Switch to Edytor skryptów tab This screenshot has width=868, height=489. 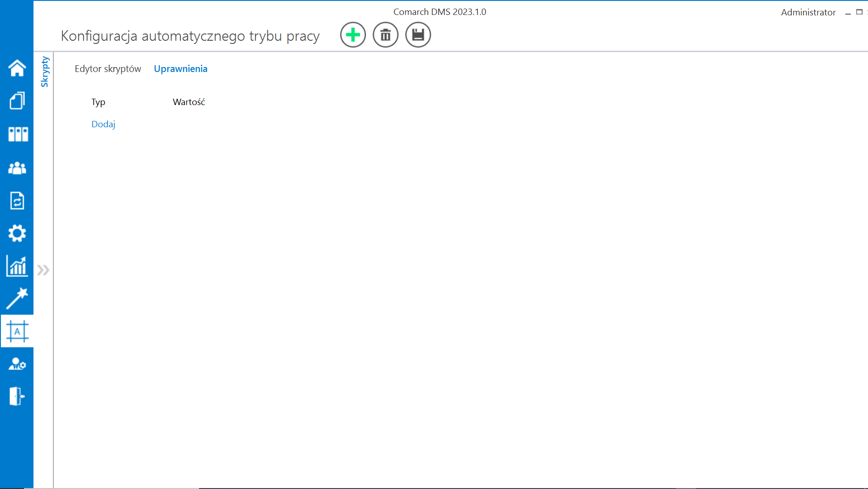click(108, 69)
